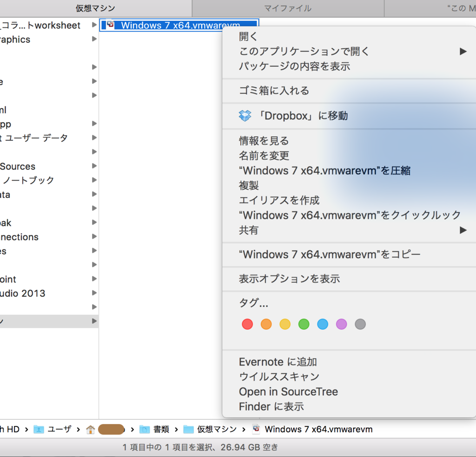Select 名前を変更
The height and width of the screenshot is (457, 476).
click(x=349, y=156)
